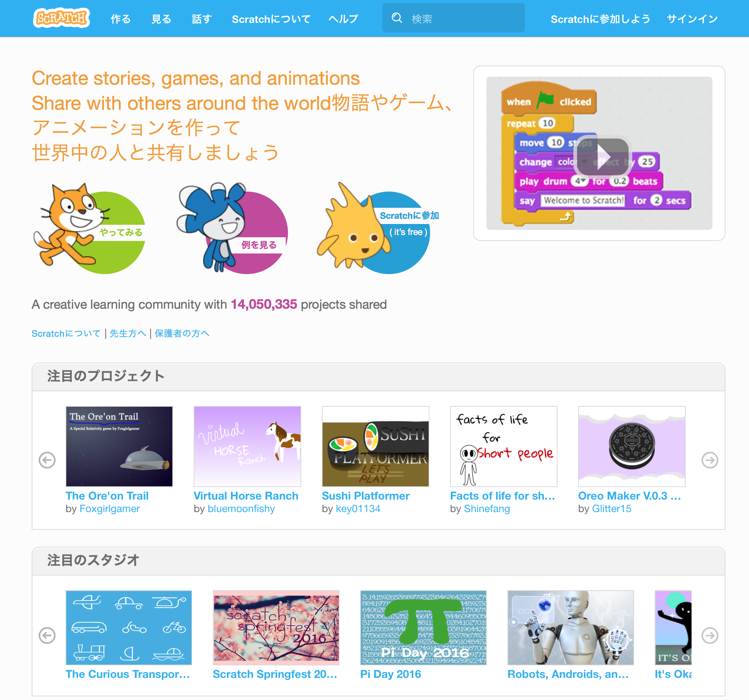Open Pi Day 2016 studio thumbnail
The height and width of the screenshot is (700, 749).
pyautogui.click(x=423, y=627)
